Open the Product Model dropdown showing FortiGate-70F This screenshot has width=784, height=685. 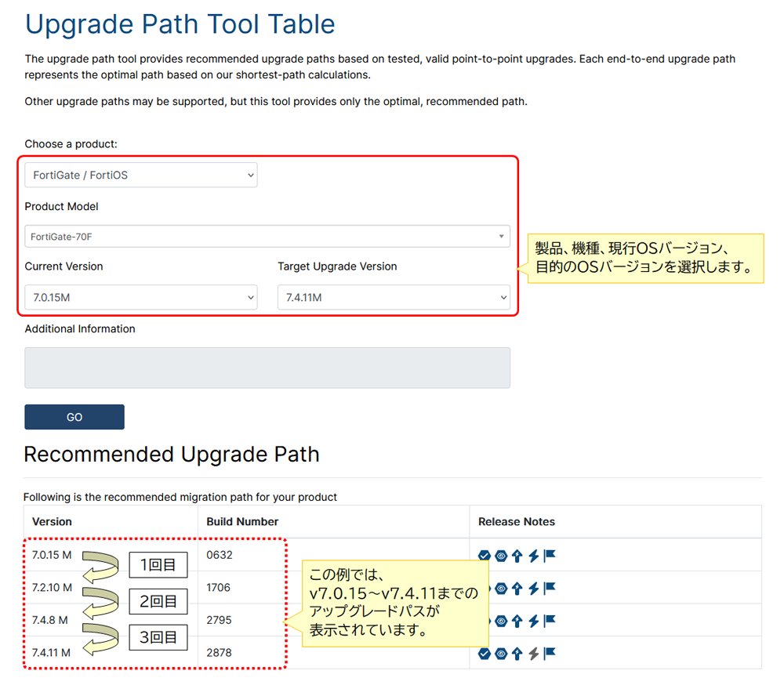[x=267, y=237]
